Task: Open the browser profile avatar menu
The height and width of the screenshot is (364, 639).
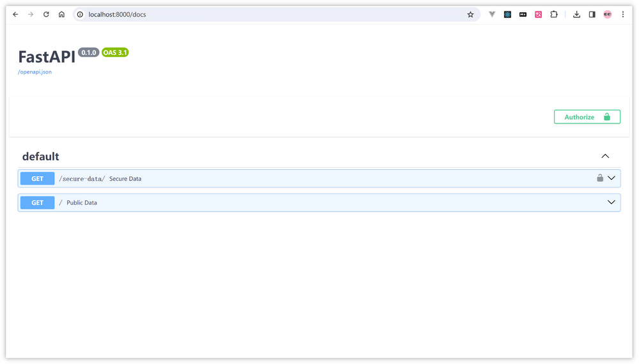Action: pyautogui.click(x=607, y=14)
